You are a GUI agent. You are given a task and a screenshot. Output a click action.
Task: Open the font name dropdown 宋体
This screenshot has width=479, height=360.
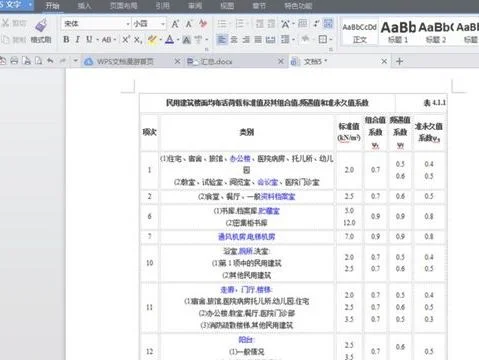(x=128, y=24)
